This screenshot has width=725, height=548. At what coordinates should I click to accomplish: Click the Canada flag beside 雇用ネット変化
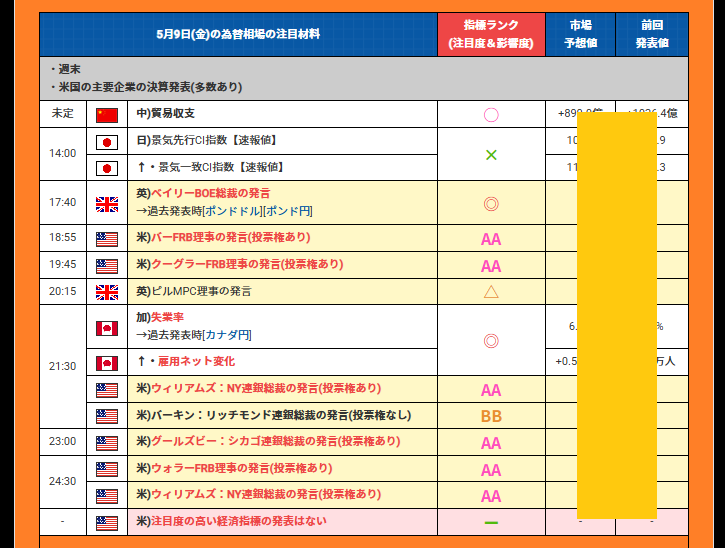[x=107, y=363]
